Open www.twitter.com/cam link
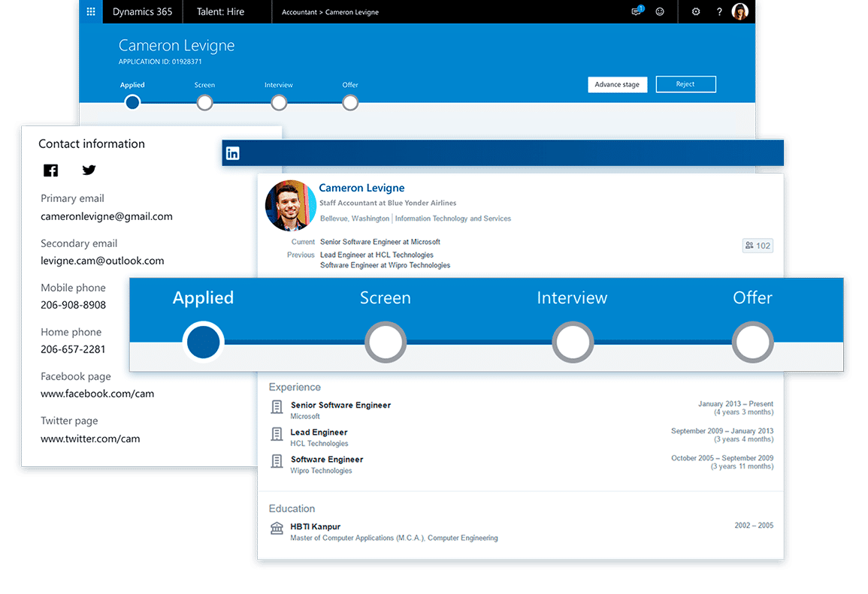Image resolution: width=868 pixels, height=594 pixels. coord(90,439)
